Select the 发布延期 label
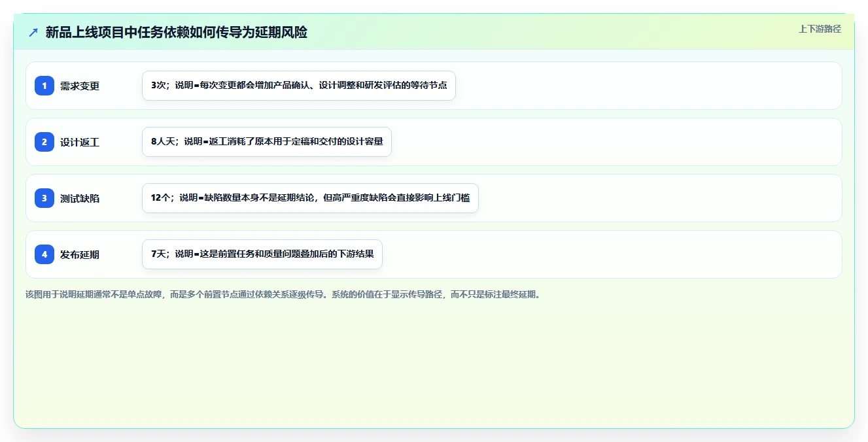The width and height of the screenshot is (868, 442). 80,254
